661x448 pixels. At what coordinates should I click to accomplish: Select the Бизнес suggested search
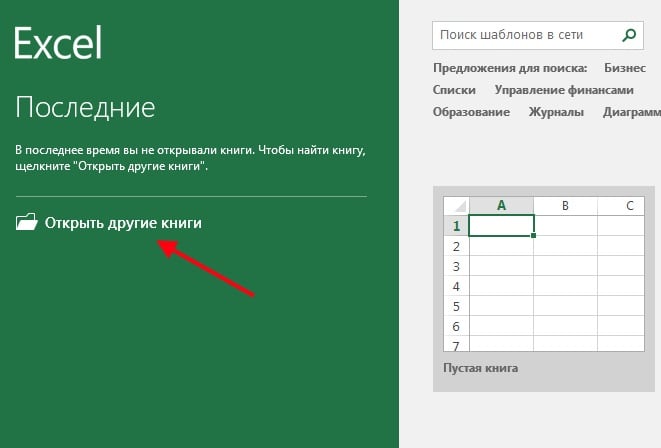(x=624, y=68)
